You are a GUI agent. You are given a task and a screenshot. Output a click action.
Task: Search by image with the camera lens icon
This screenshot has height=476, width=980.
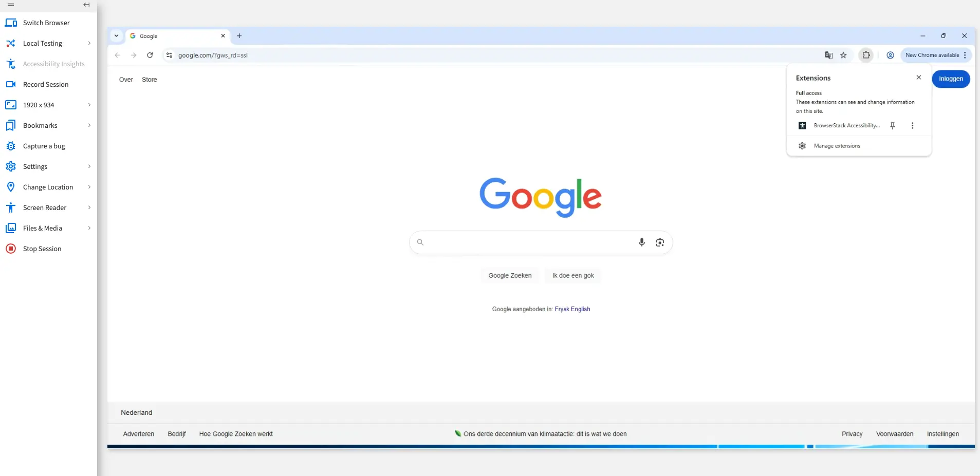tap(660, 242)
